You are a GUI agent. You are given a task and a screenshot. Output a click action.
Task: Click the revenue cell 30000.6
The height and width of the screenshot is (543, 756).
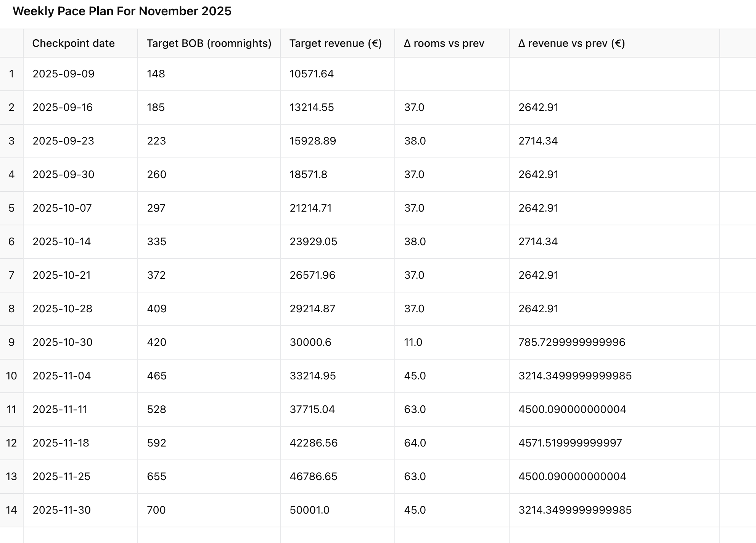coord(310,342)
